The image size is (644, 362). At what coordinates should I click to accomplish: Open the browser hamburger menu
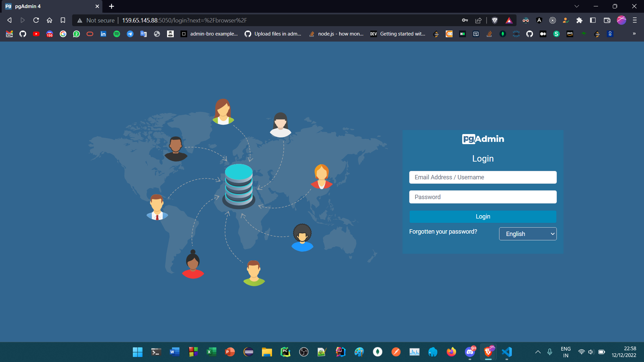(635, 20)
